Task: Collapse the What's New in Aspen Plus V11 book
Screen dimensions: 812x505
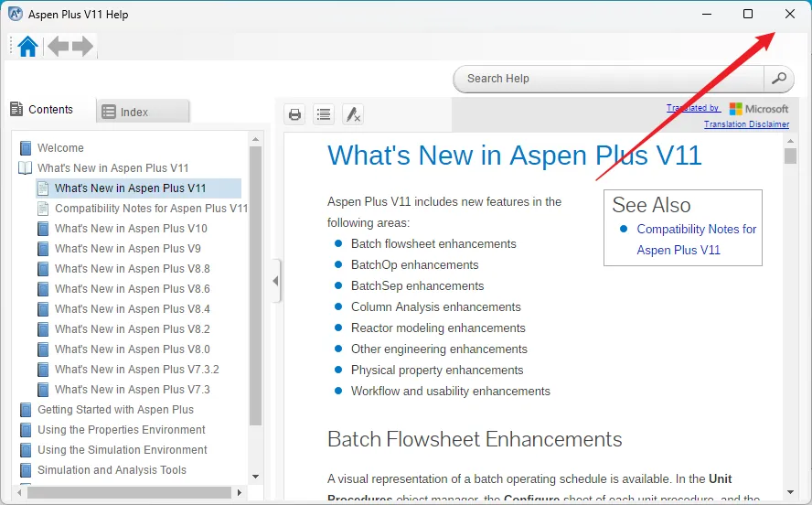Action: click(x=112, y=167)
